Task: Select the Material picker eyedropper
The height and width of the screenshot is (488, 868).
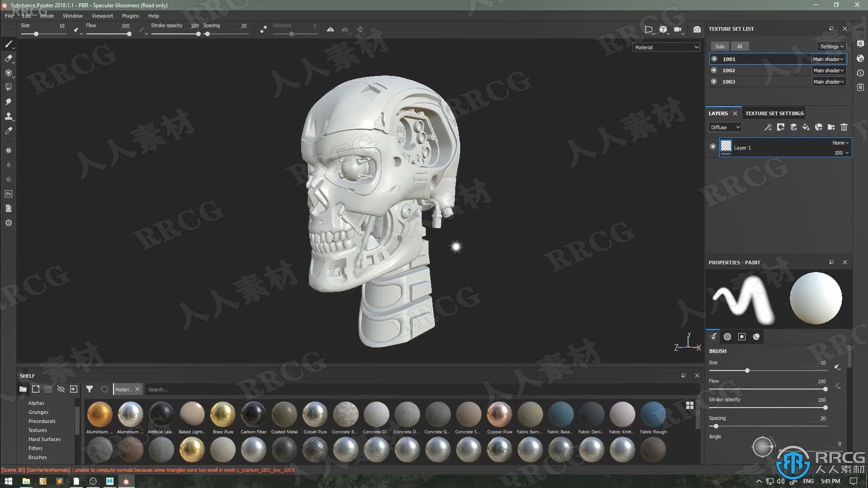Action: (8, 131)
